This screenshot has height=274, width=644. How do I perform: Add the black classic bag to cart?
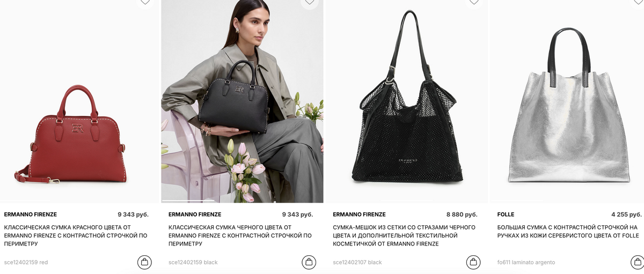pyautogui.click(x=309, y=262)
